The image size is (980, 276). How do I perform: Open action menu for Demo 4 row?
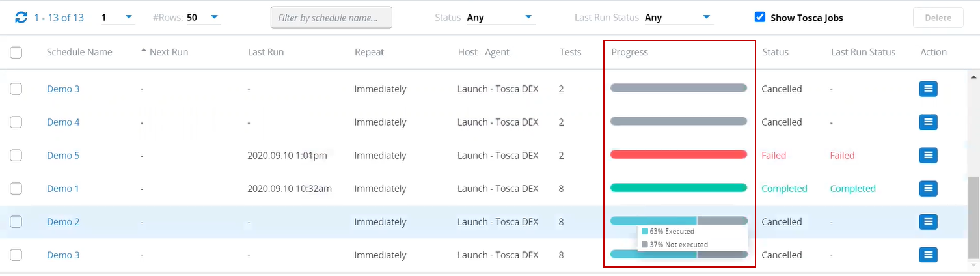(x=928, y=122)
